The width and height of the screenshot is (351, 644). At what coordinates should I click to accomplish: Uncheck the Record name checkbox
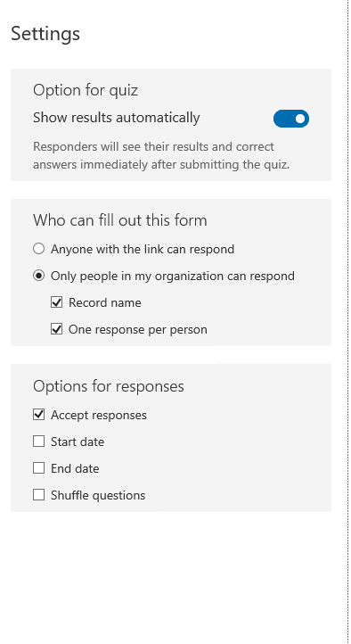[57, 302]
